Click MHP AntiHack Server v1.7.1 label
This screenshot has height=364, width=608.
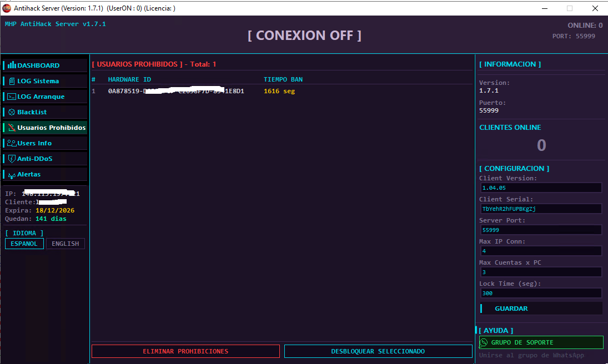(55, 24)
